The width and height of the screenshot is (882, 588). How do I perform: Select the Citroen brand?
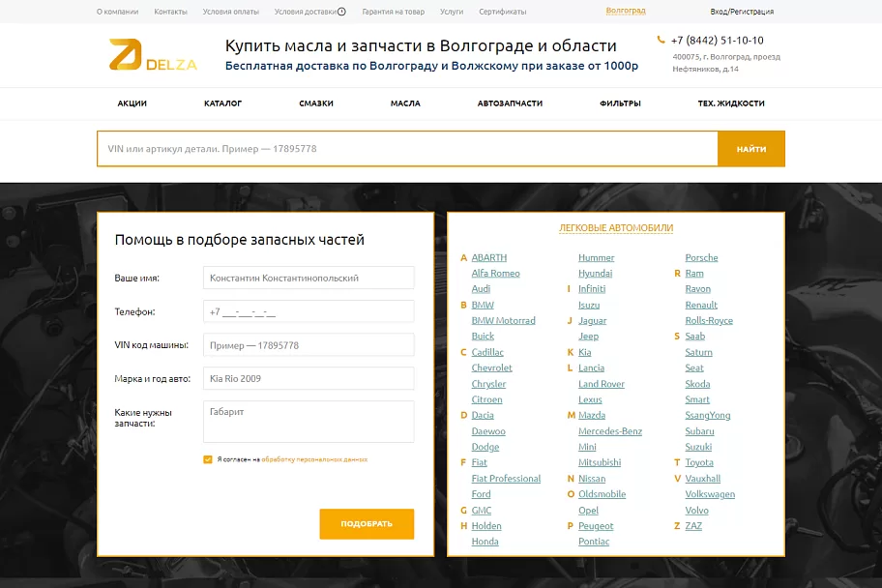(x=487, y=399)
